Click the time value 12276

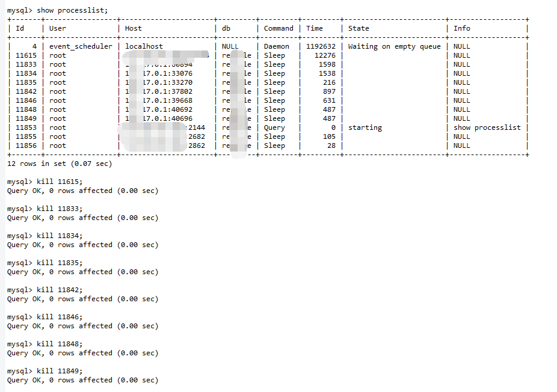pyautogui.click(x=325, y=55)
